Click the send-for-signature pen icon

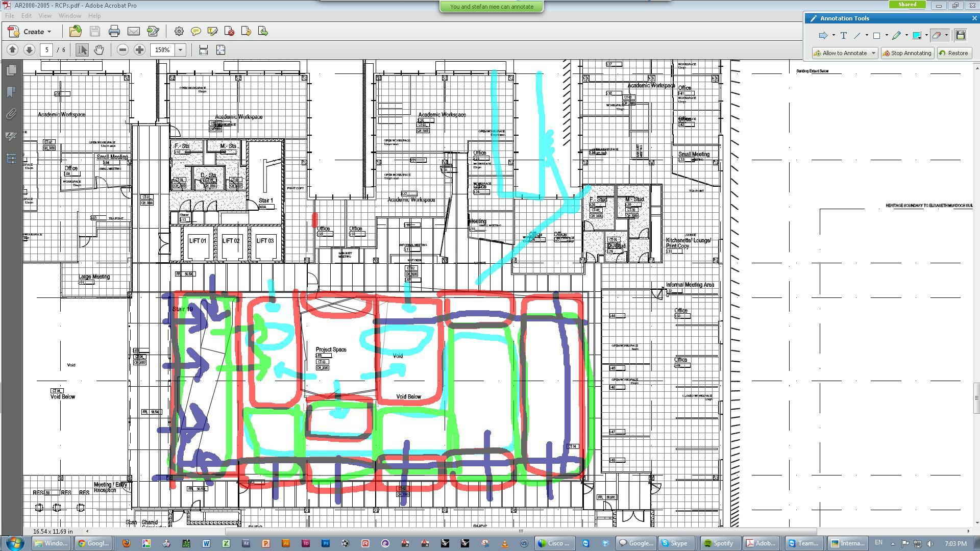coord(153,32)
